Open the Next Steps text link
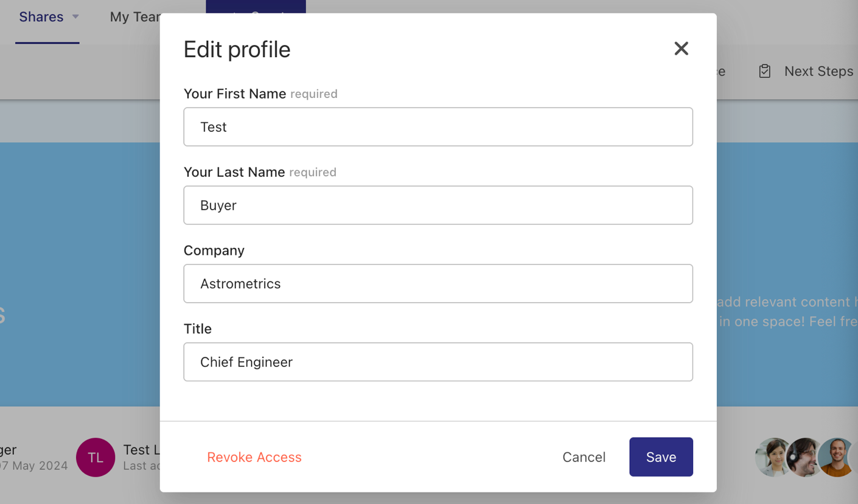Image resolution: width=858 pixels, height=504 pixels. 818,71
